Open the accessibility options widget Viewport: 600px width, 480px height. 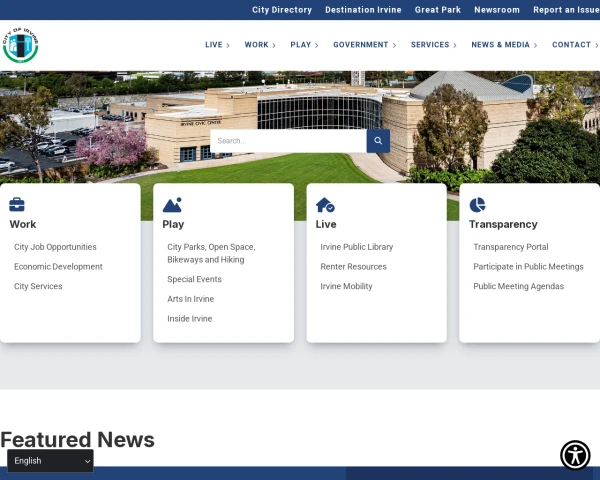pos(575,455)
